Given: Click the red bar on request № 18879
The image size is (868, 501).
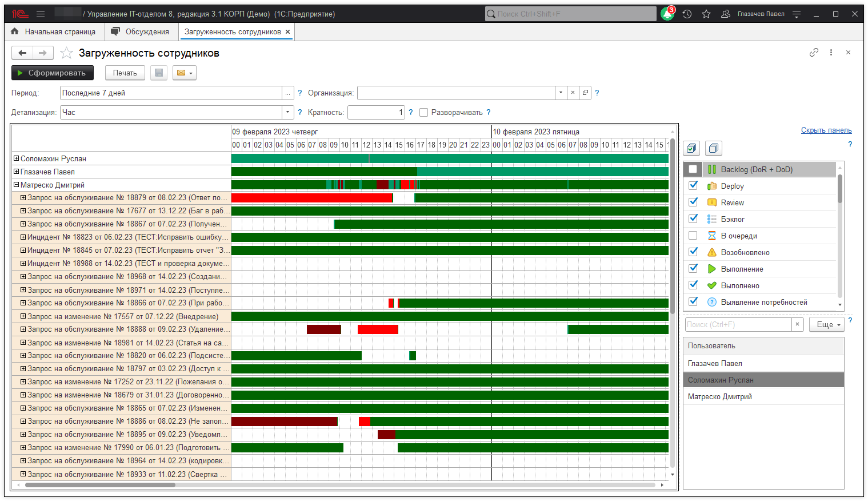Looking at the screenshot, I should pos(311,198).
